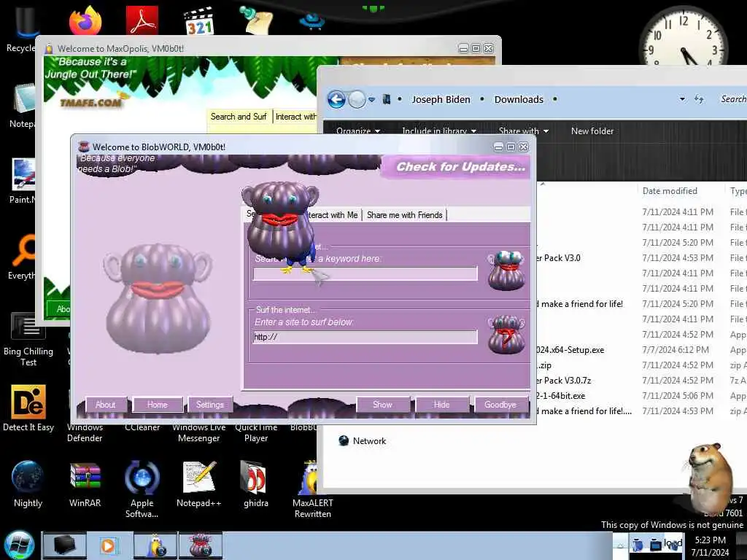
Task: Click the 5:23 PM taskbar clock
Action: 710,545
